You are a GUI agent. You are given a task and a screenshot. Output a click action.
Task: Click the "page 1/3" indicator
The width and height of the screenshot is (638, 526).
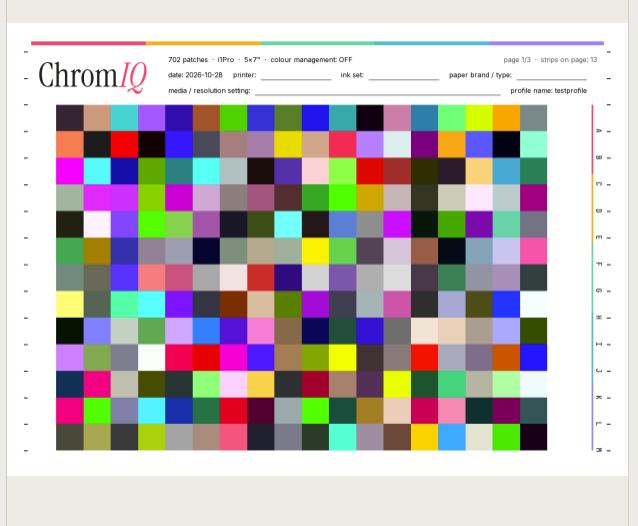(x=517, y=60)
